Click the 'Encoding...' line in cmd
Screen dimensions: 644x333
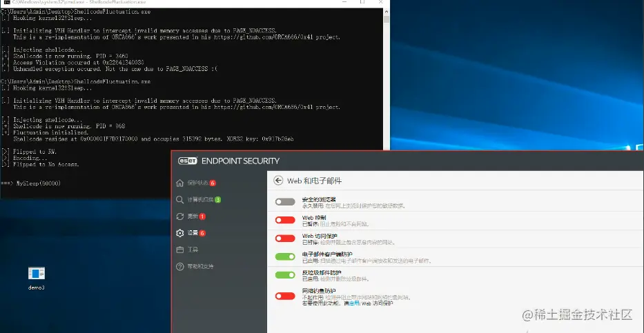click(x=24, y=158)
